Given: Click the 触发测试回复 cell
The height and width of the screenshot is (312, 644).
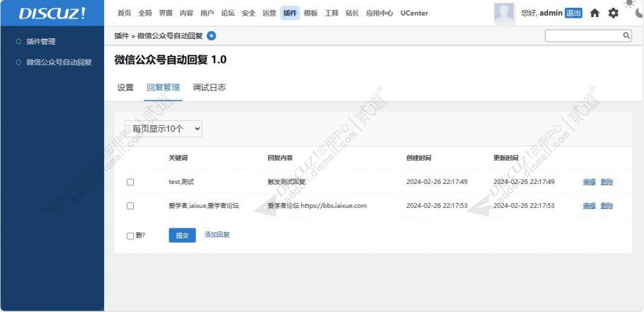Looking at the screenshot, I should click(x=287, y=182).
